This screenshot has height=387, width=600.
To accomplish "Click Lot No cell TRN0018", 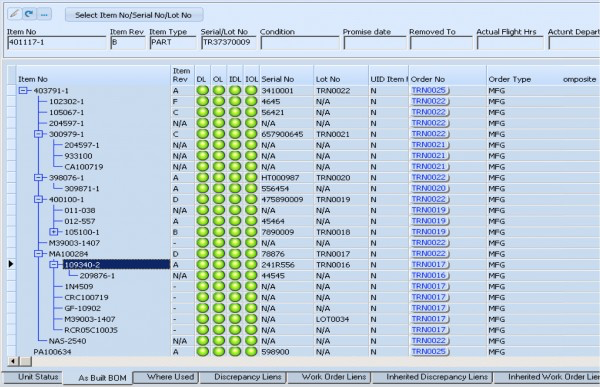I will pyautogui.click(x=333, y=232).
